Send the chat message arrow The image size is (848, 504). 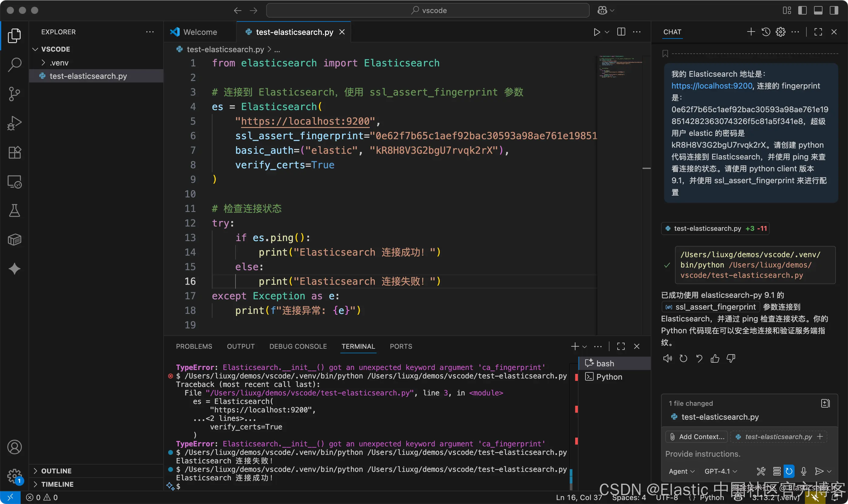[x=819, y=471]
